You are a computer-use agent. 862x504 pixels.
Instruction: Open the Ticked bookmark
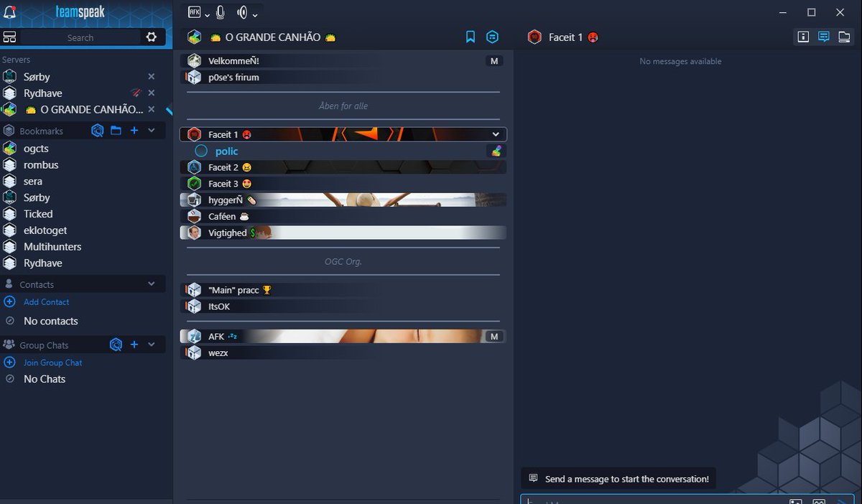tap(38, 214)
